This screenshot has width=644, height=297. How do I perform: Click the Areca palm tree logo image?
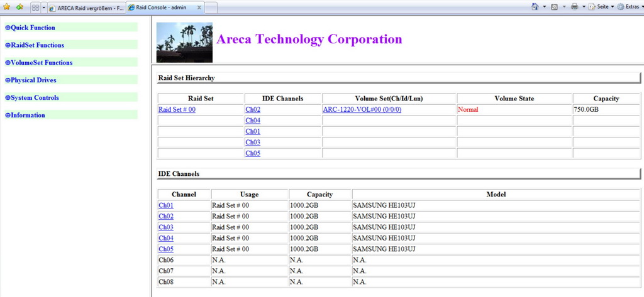coord(184,42)
